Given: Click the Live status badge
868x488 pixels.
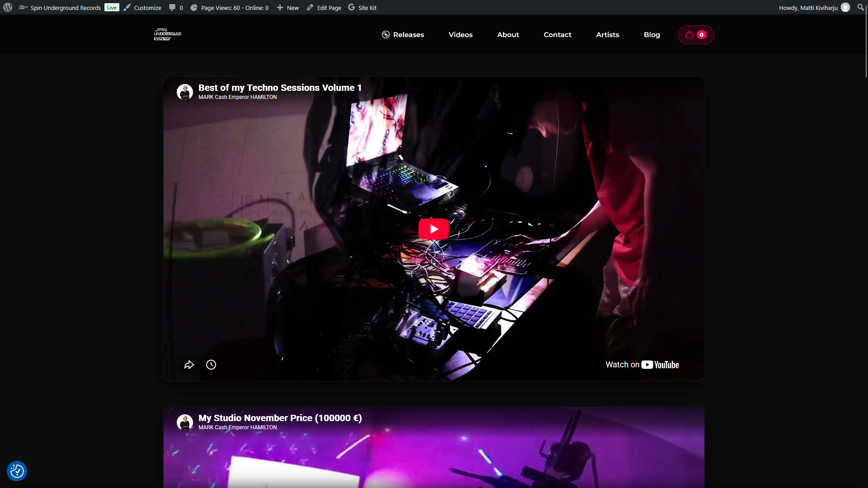Looking at the screenshot, I should [x=112, y=8].
